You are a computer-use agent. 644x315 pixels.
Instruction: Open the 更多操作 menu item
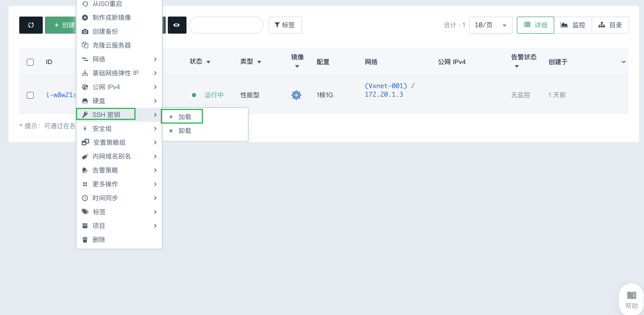(105, 184)
